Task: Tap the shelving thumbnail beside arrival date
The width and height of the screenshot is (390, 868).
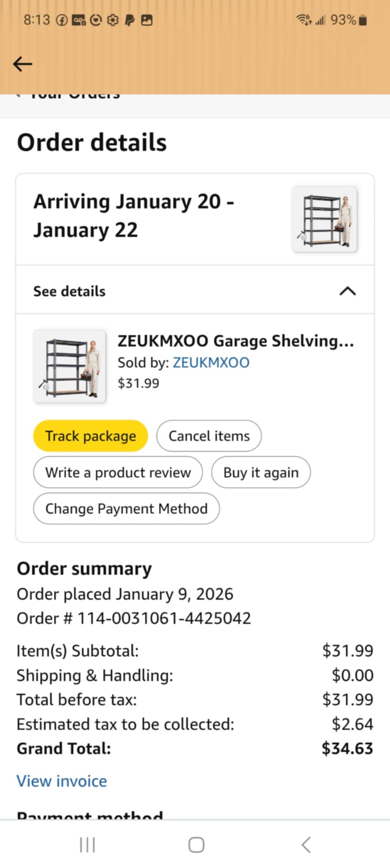Action: [324, 220]
